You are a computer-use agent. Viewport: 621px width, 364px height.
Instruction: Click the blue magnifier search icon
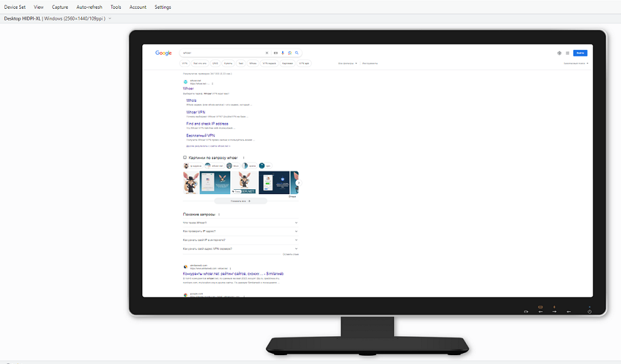pyautogui.click(x=297, y=53)
